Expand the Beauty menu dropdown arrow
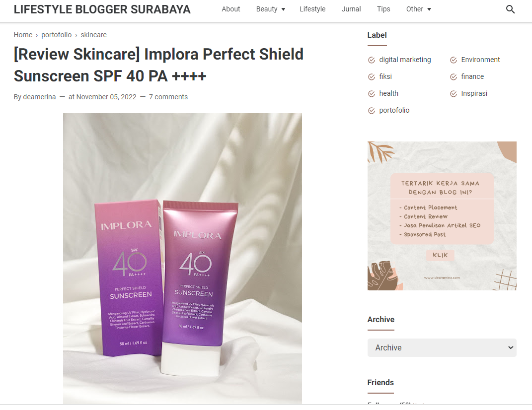The width and height of the screenshot is (532, 410). pyautogui.click(x=283, y=9)
